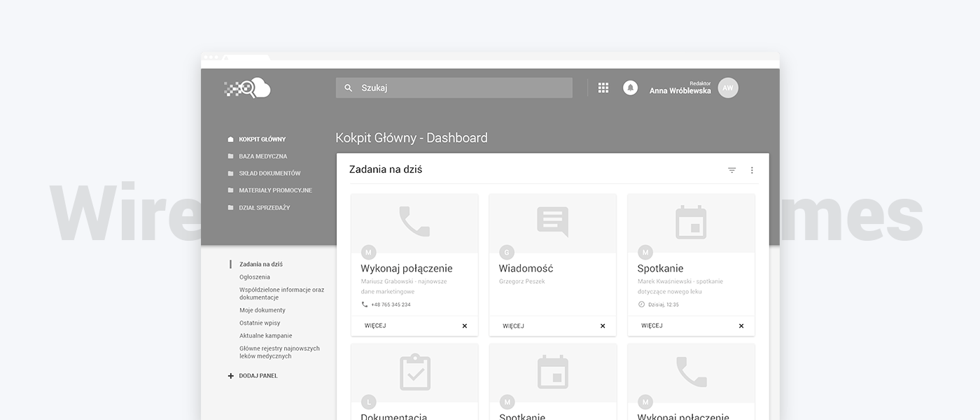Viewport: 980px width, 420px height.
Task: Click the folder icon beside Baza Medyczna
Action: coord(230,156)
